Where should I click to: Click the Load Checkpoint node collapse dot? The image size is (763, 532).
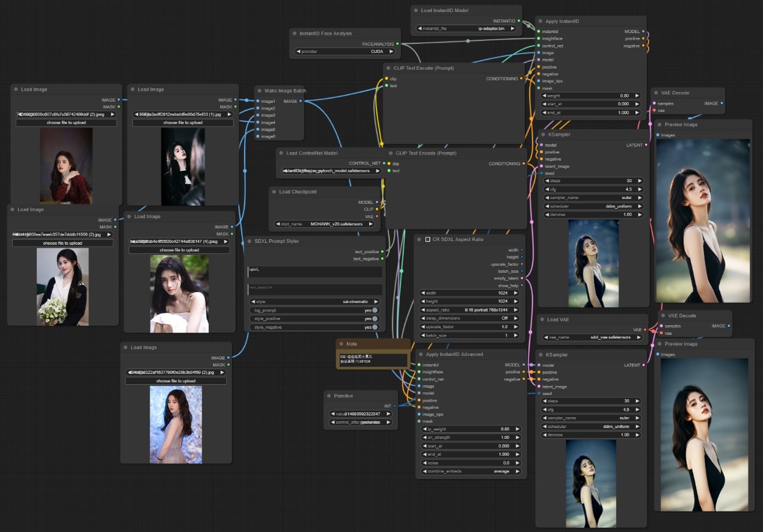click(x=274, y=192)
